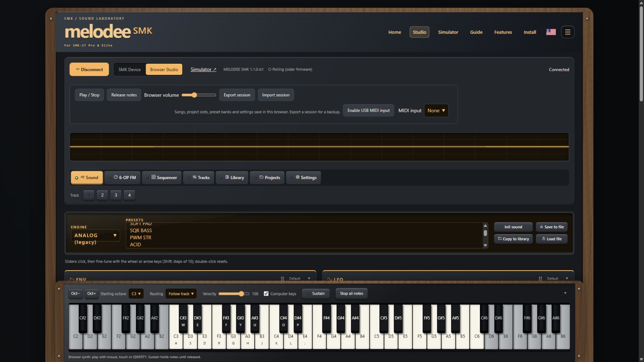
Task: Play the C#3 black key
Action: coord(183,318)
